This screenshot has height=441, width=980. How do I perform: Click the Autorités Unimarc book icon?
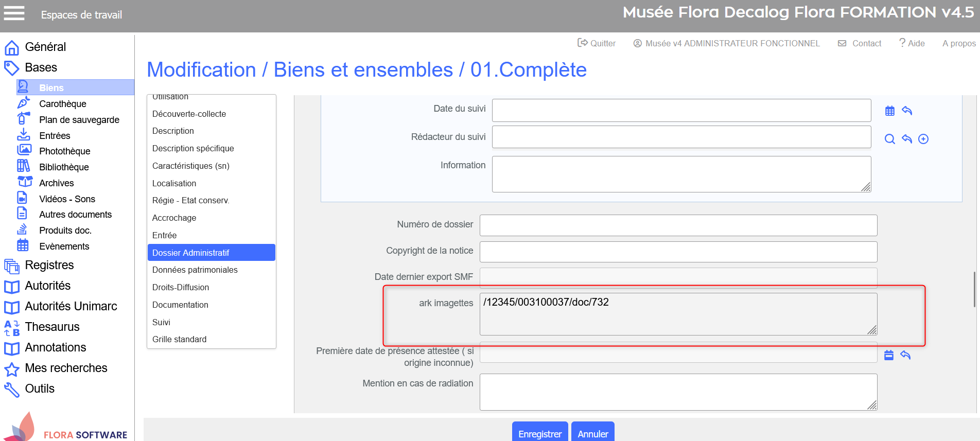(x=12, y=307)
